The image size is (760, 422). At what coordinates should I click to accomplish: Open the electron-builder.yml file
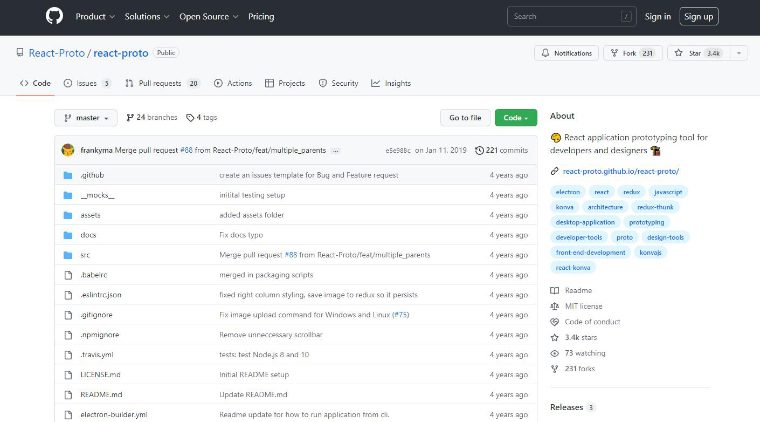coord(114,415)
